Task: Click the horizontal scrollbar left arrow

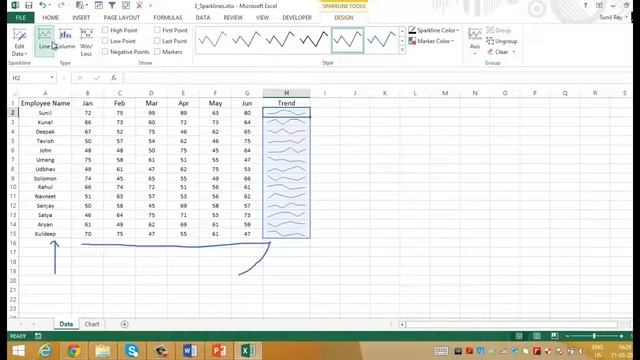Action: (402, 324)
